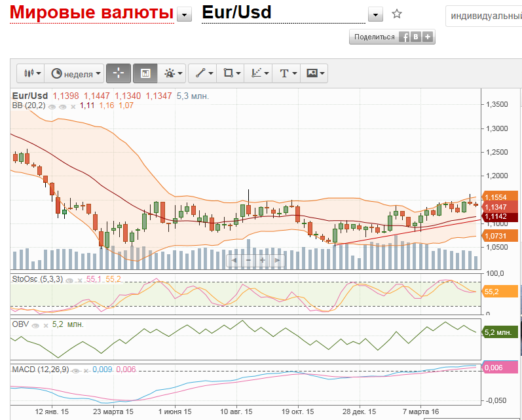522x420 pixels.
Task: Activate the crosshair cursor tool
Action: [119, 73]
